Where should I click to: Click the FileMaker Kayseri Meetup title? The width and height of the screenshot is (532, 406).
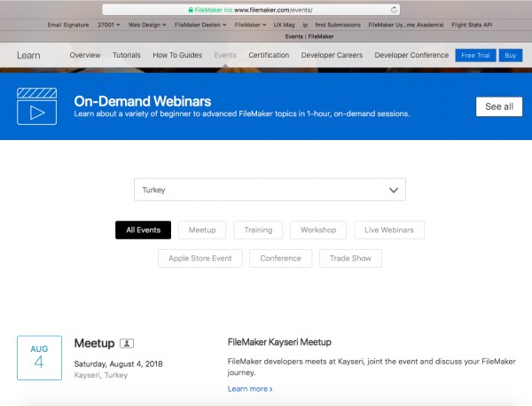[x=279, y=342]
